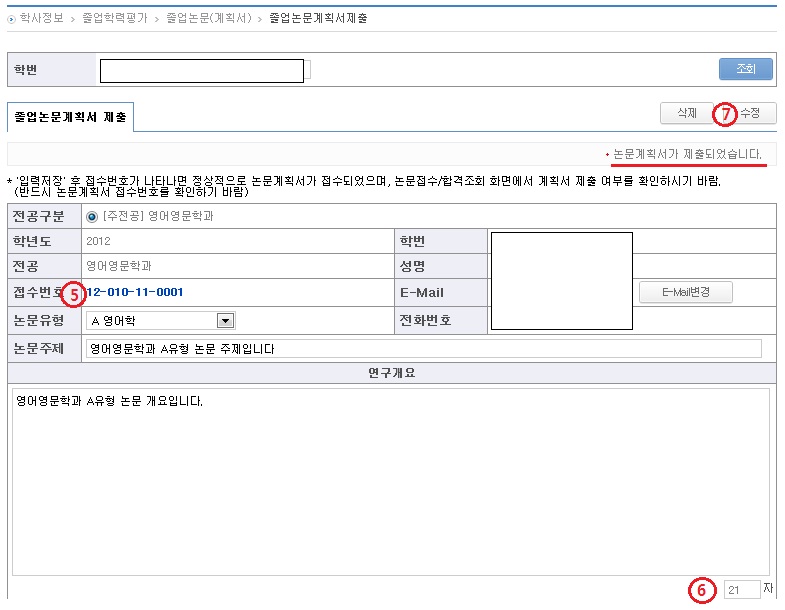785x610 pixels.
Task: Click the breadcrumb icon before 학사정보
Action: point(11,19)
